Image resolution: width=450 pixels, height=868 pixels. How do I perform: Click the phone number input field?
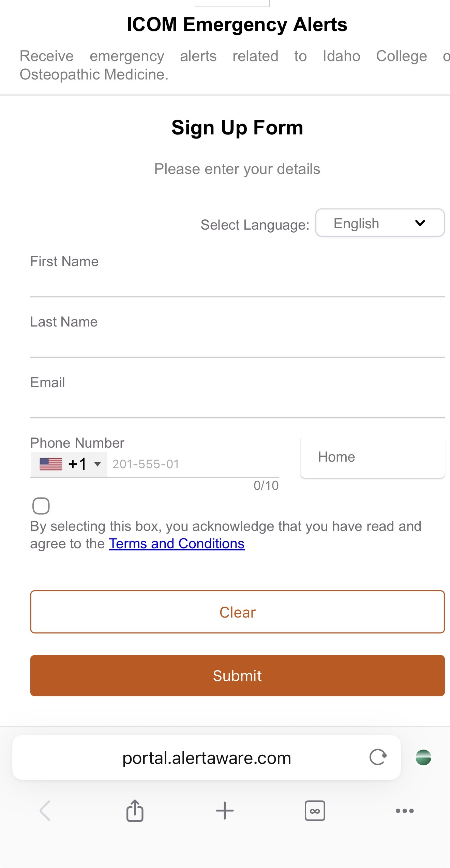[x=193, y=464]
